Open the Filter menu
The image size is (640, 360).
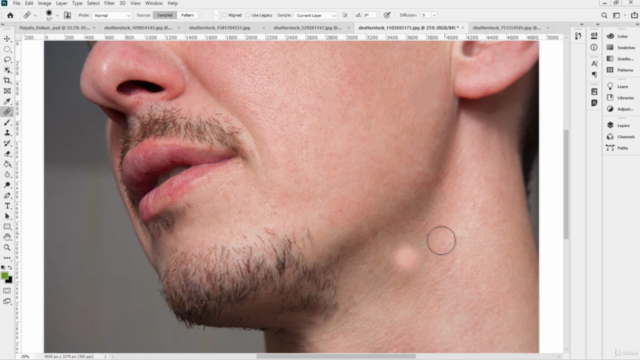click(x=109, y=3)
